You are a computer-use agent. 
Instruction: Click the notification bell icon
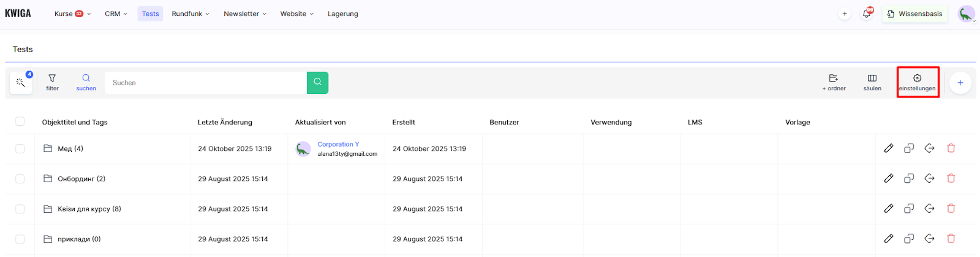click(867, 13)
